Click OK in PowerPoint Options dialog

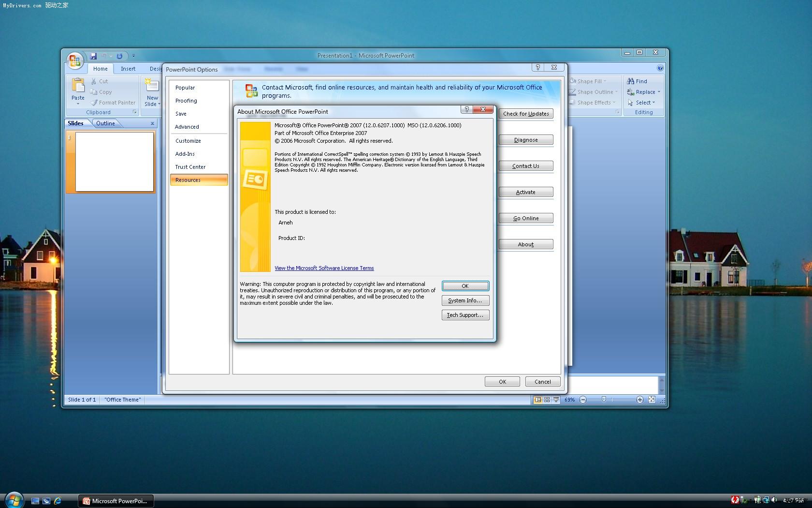pos(502,382)
